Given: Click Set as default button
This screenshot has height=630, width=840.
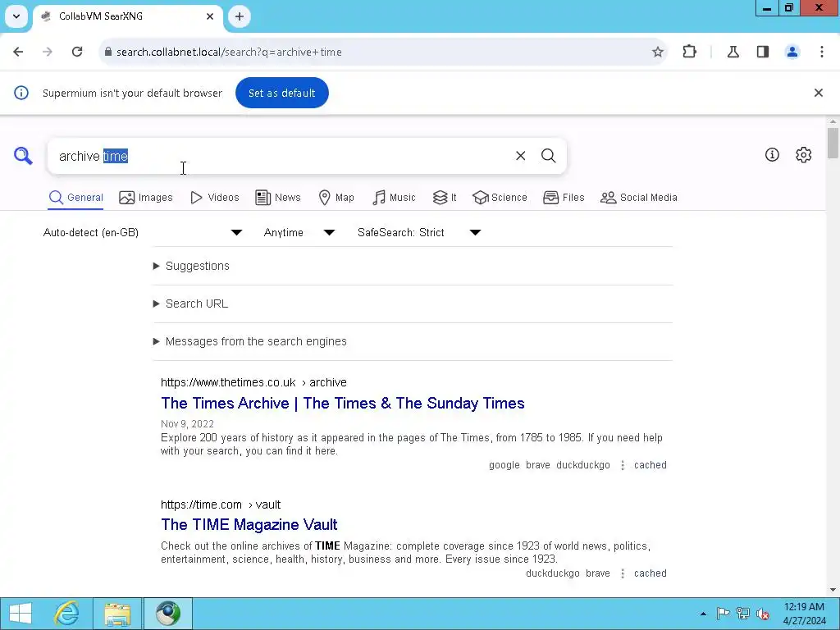Looking at the screenshot, I should click(282, 93).
